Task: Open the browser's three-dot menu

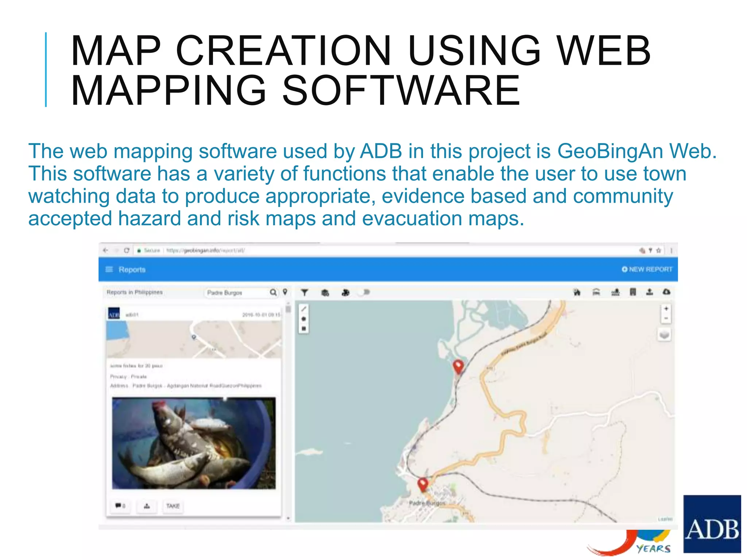Action: pyautogui.click(x=671, y=250)
